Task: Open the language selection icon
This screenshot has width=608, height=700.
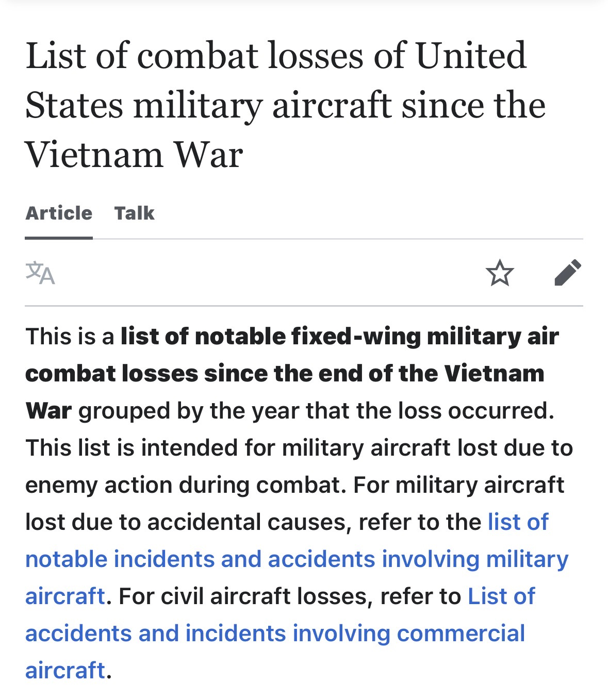Action: [x=40, y=273]
